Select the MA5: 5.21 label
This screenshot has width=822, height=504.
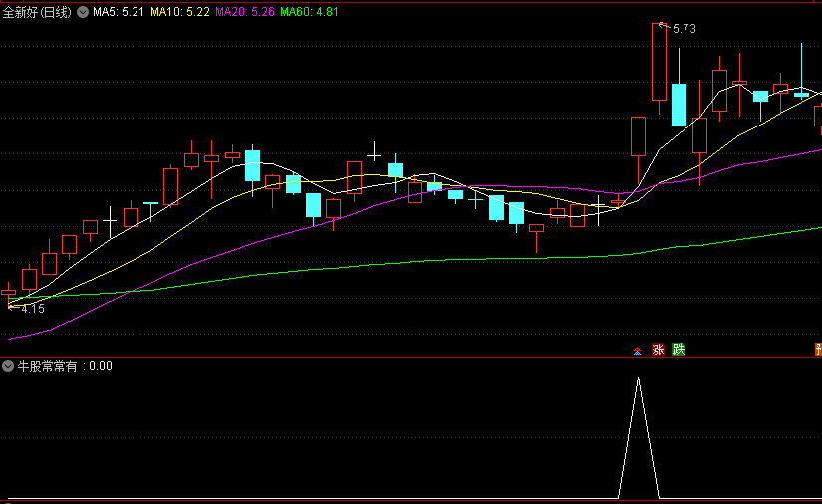[119, 12]
